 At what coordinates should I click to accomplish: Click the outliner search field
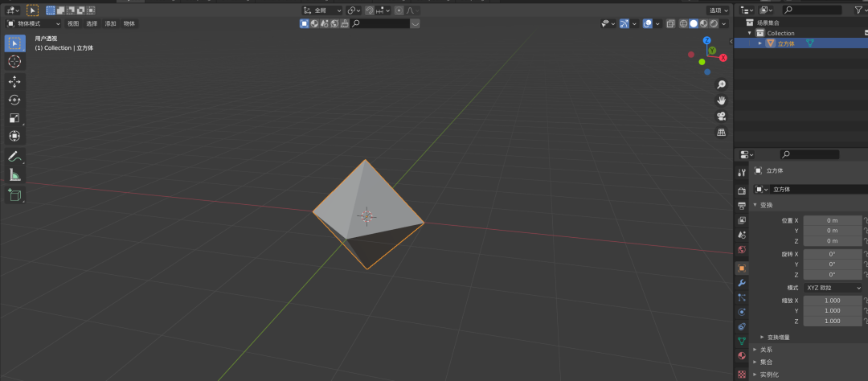(x=812, y=10)
